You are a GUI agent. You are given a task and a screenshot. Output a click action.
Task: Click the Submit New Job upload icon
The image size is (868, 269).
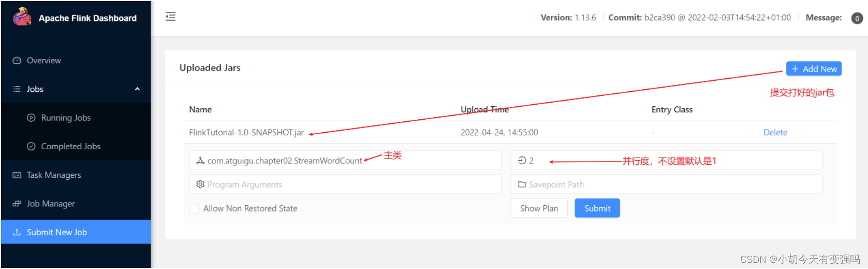coord(17,232)
